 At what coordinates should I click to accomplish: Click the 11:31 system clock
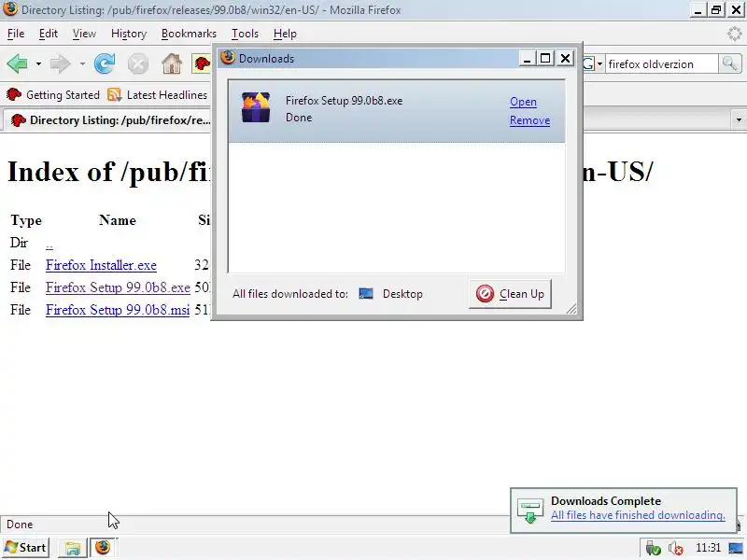(708, 548)
